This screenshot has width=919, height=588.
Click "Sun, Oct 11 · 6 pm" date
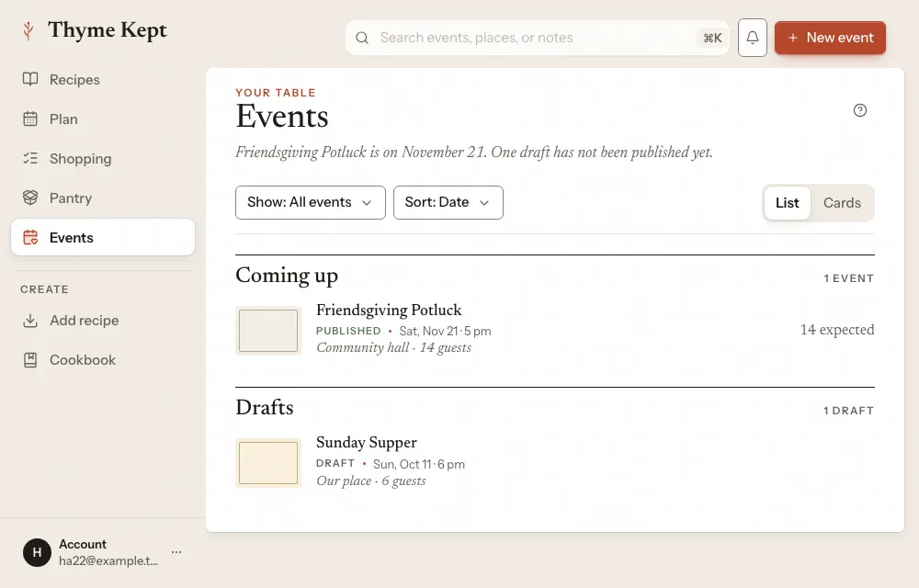pos(419,464)
